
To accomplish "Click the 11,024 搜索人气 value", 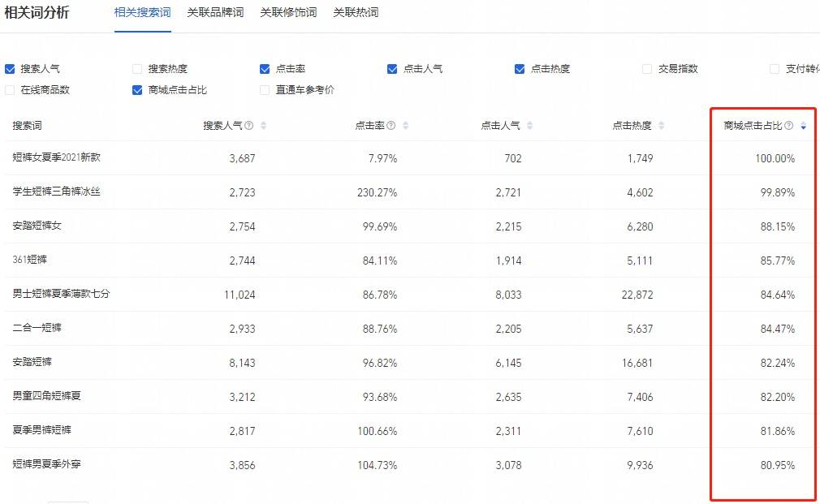I will (x=240, y=295).
